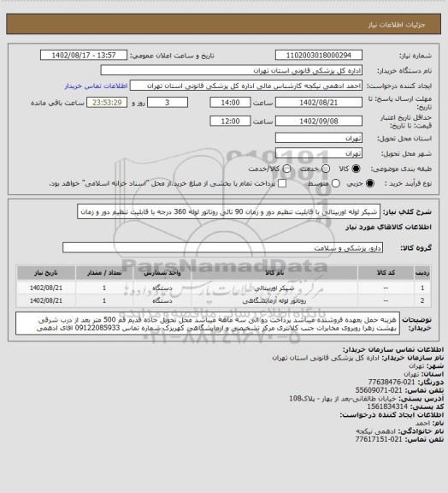Click the row 2 unit دستگاه

[x=162, y=301]
